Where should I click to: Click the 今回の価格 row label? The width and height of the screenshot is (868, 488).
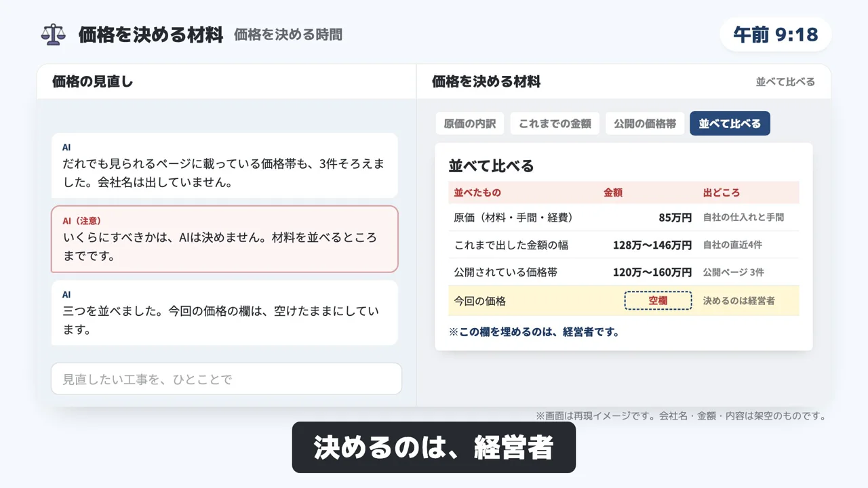[x=480, y=301]
